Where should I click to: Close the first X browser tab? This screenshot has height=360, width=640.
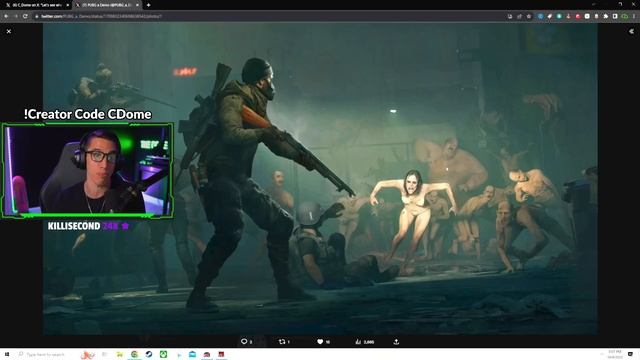click(67, 5)
